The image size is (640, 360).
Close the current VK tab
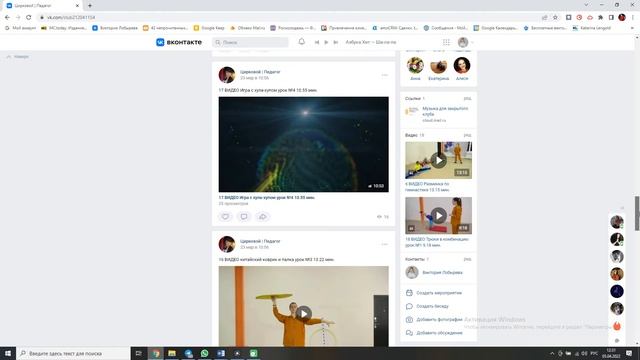(77, 6)
